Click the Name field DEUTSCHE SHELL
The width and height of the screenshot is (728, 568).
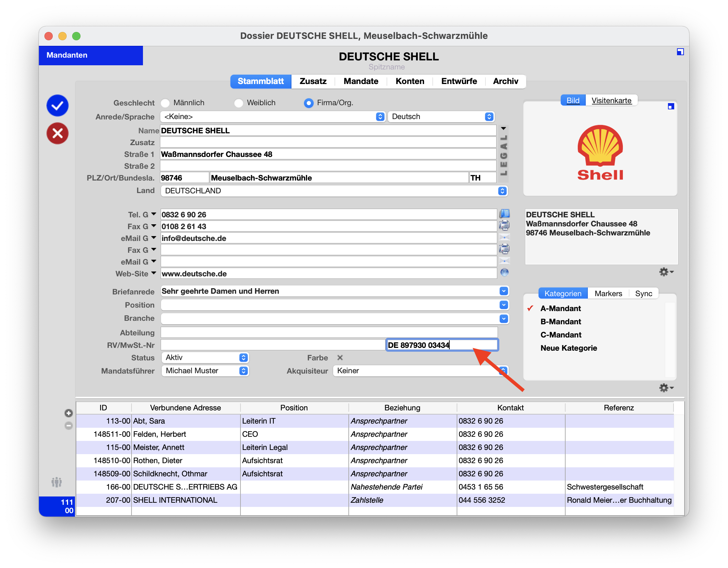click(328, 131)
